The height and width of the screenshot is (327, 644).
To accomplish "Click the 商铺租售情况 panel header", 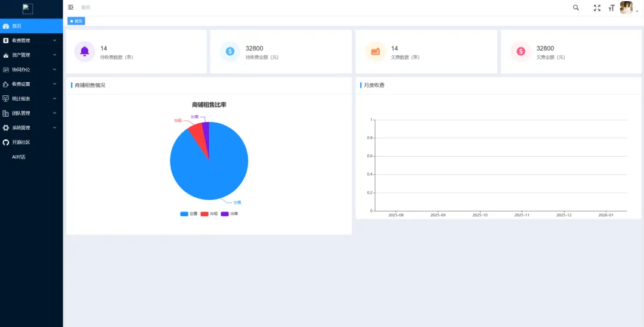I will (90, 85).
